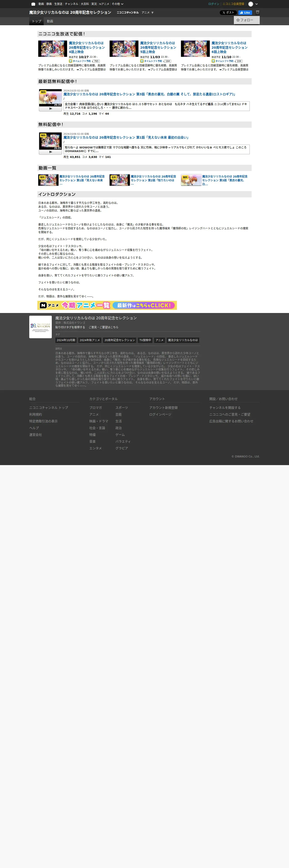This screenshot has height=868, width=289.
Task: Expand the アニメ category dropdown
Action: coord(147,12)
